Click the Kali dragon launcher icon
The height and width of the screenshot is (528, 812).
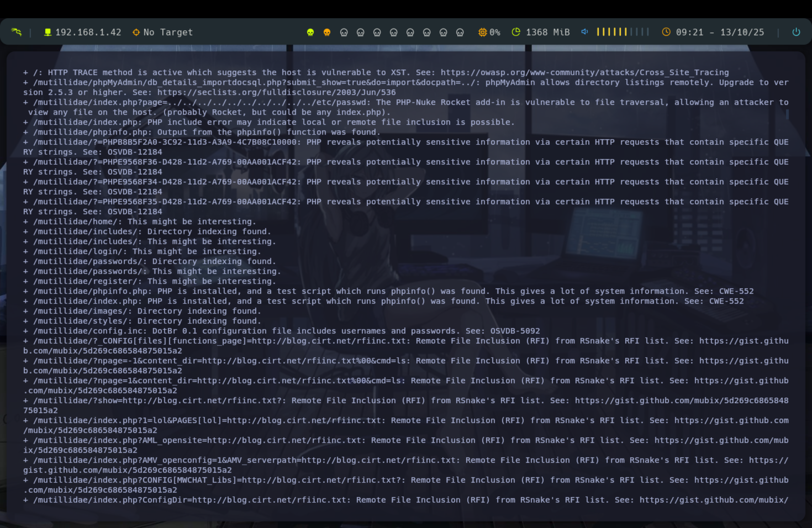(x=16, y=32)
